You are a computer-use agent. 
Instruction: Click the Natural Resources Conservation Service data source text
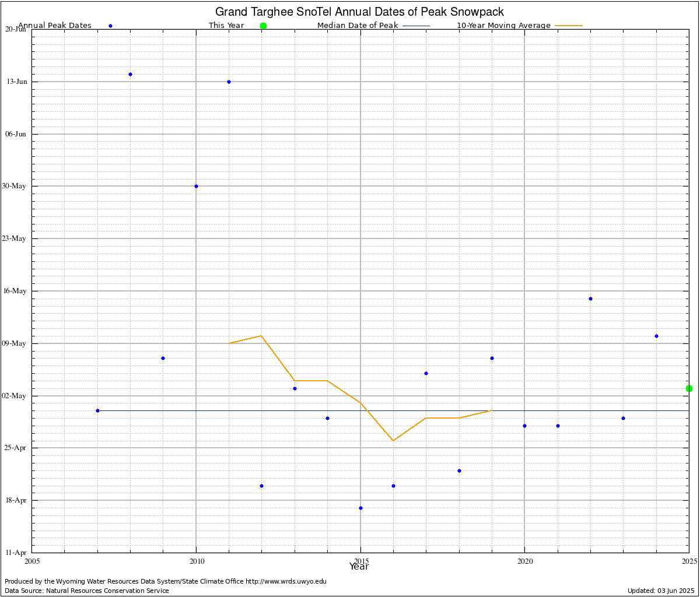(x=87, y=591)
